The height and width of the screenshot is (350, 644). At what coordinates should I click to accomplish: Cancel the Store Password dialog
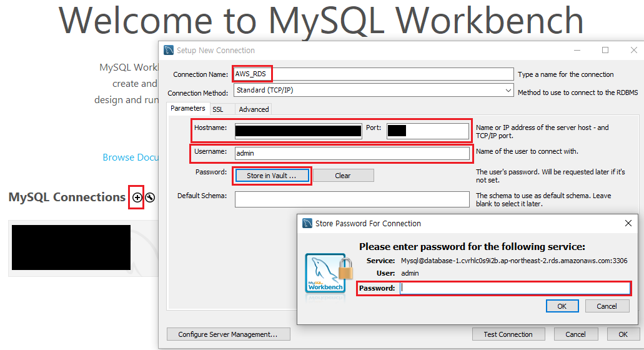(607, 306)
